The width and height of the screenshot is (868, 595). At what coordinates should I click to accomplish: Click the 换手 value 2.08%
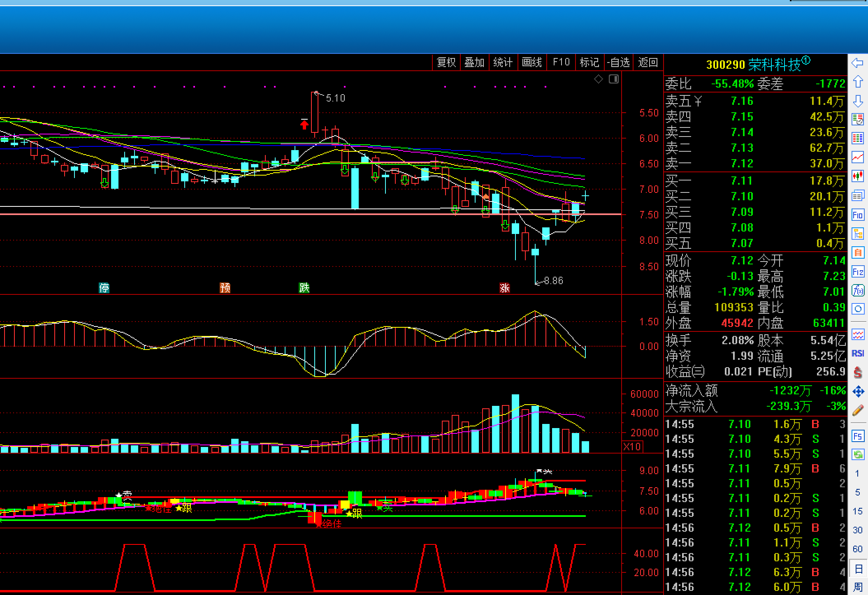tap(738, 340)
